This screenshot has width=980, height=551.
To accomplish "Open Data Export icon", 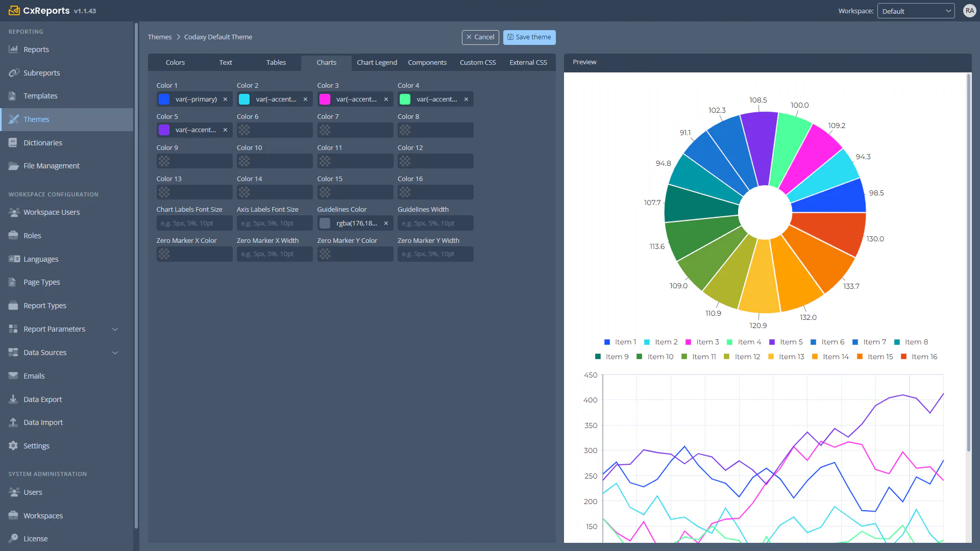I will tap(13, 399).
